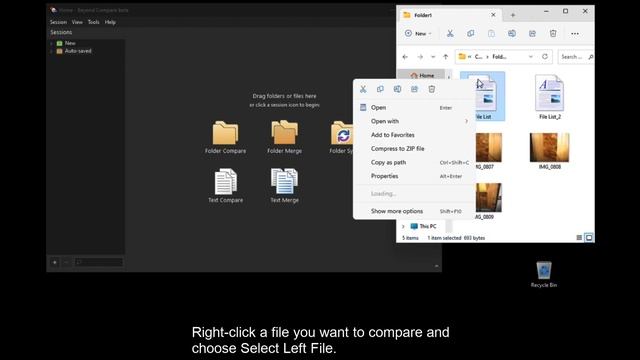640x360 pixels.
Task: Open the Session menu in Beyond Compare
Action: point(58,22)
